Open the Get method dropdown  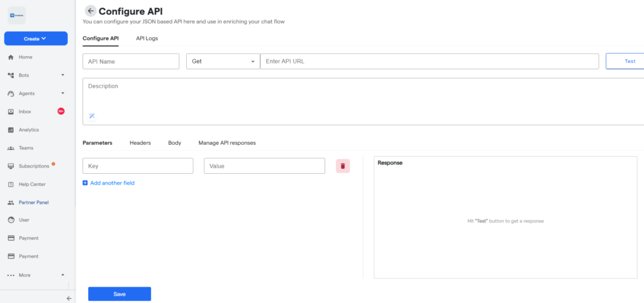[x=223, y=61]
